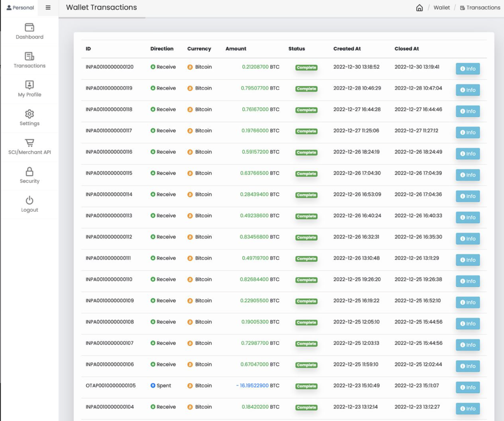
Task: Click Info for transaction INPA0010000000115
Action: coord(468,175)
